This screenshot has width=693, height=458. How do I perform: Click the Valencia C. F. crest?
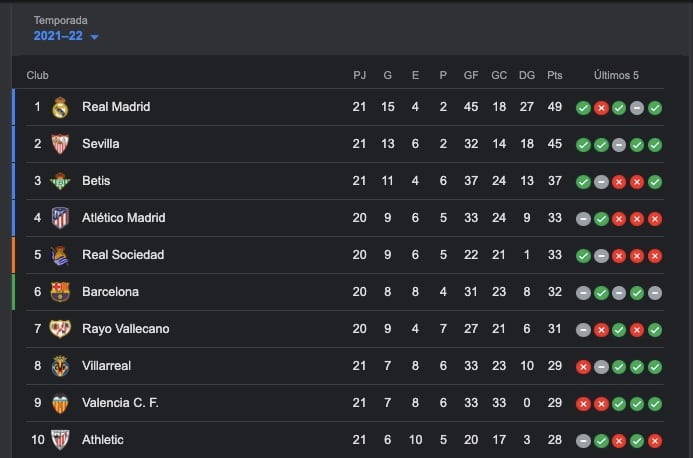(60, 403)
